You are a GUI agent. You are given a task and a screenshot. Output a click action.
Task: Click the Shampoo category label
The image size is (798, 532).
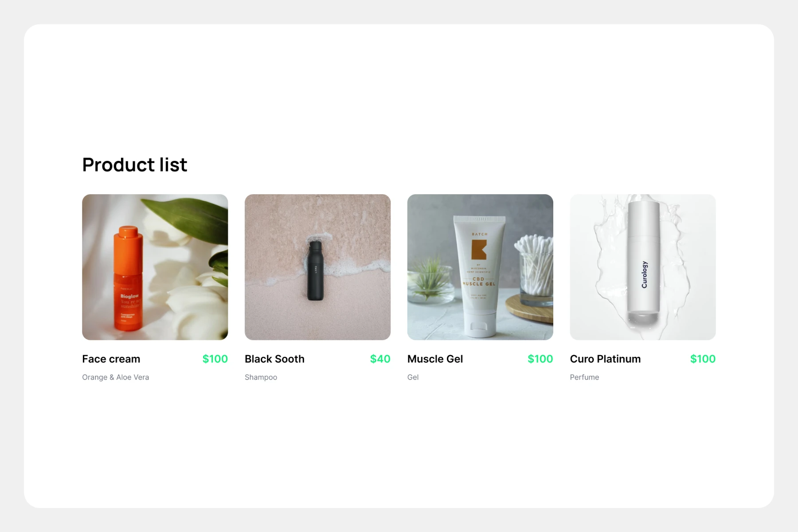point(261,377)
